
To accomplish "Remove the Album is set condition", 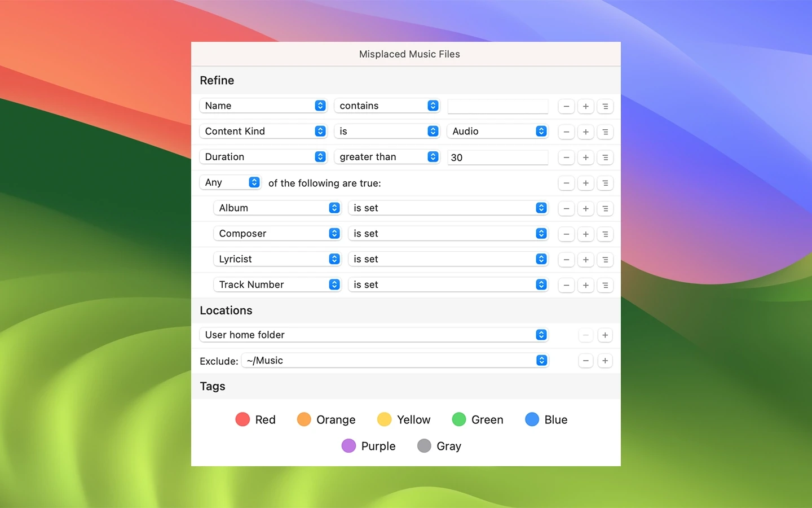I will 566,209.
